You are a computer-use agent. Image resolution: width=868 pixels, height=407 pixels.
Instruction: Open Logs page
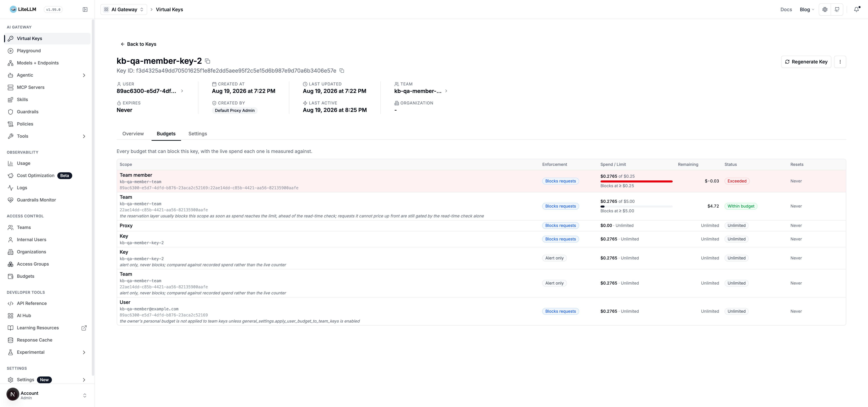pyautogui.click(x=47, y=188)
